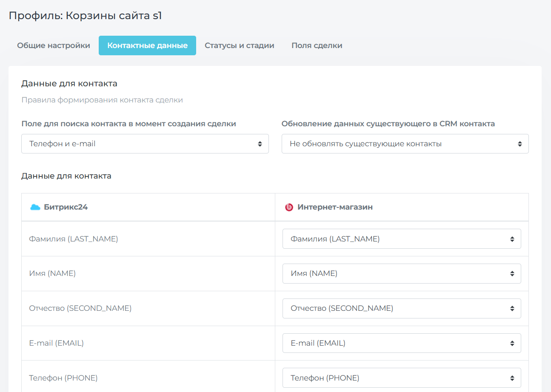Click the Фамилия (LAST_NAME) row label
Screen dimensions: 551x392
coord(73,239)
